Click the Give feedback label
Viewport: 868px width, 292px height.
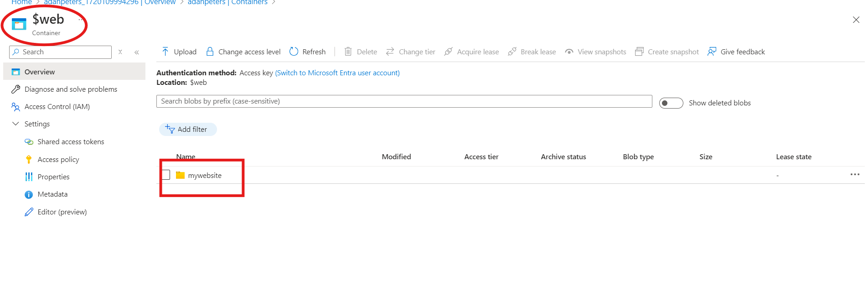coord(743,52)
